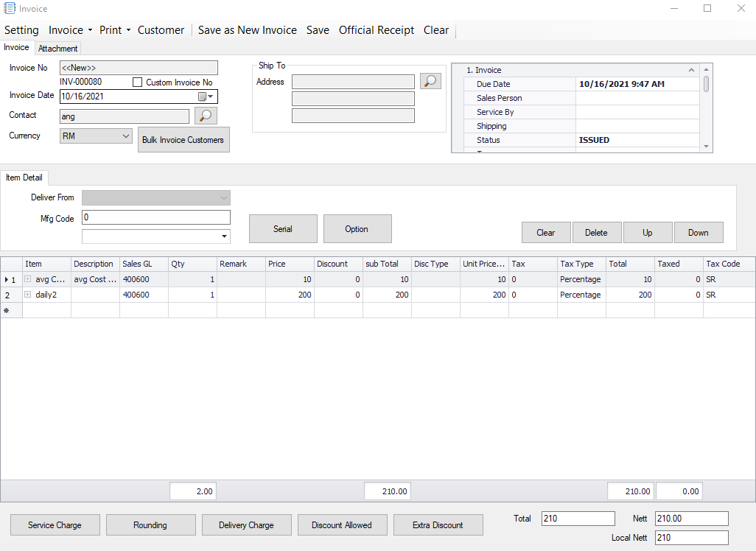Open the Print menu

(115, 30)
